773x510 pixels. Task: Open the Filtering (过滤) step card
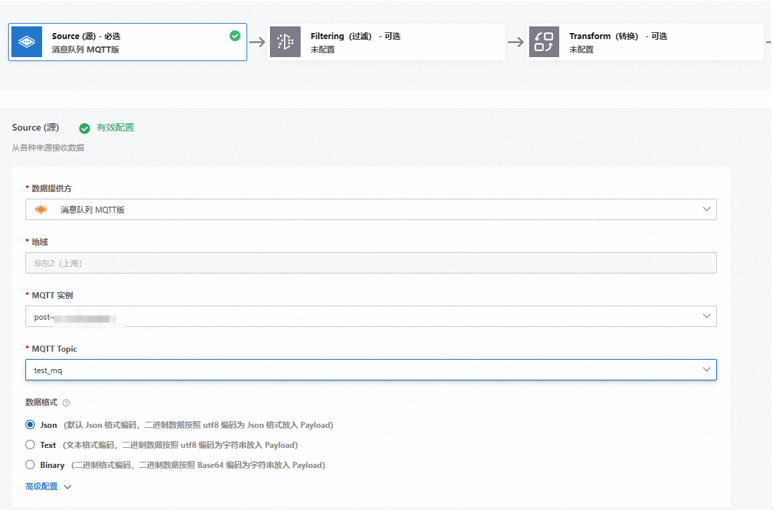(386, 42)
